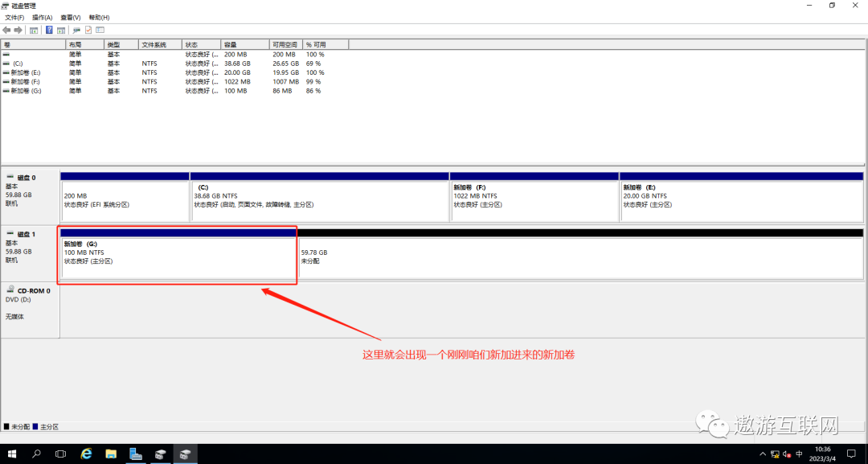Select the 200 MB EFI system partition block
Screen dimensions: 868x464
pyautogui.click(x=125, y=196)
